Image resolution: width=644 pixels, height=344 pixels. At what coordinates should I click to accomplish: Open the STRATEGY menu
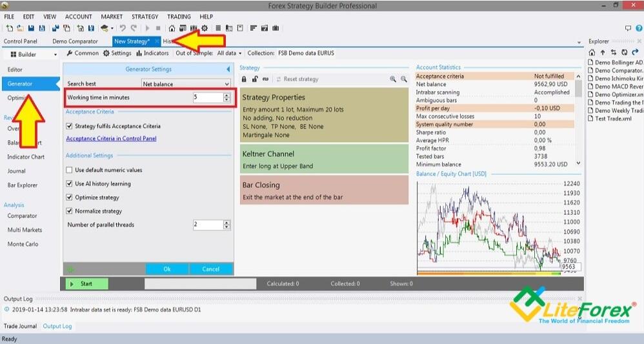pyautogui.click(x=145, y=17)
